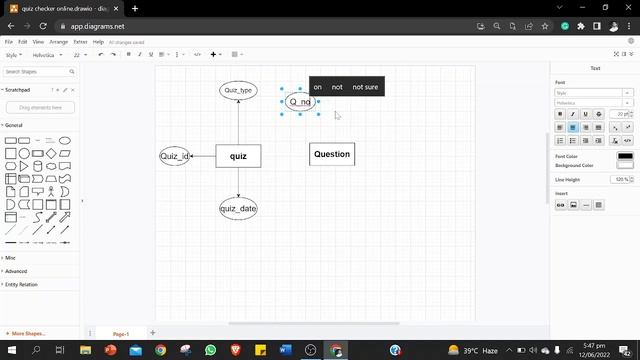The width and height of the screenshot is (640, 360).
Task: Open the Helvetica font dropdown in toolbar
Action: pyautogui.click(x=47, y=55)
